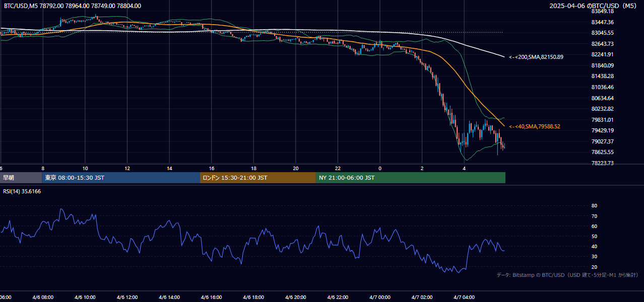Click price axis label 79831.01
The image size is (644, 302).
[602, 120]
